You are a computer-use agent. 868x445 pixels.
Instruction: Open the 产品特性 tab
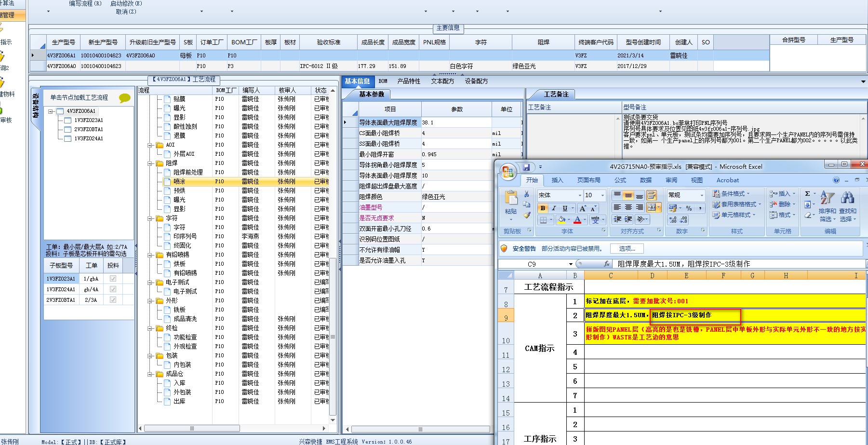tap(409, 81)
